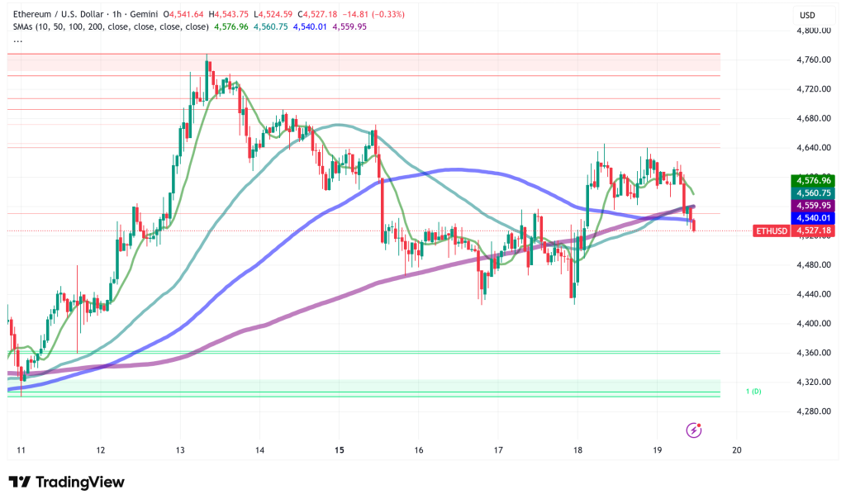
Task: Click the purple SMA value 4,559.95 in legend
Action: click(x=349, y=26)
